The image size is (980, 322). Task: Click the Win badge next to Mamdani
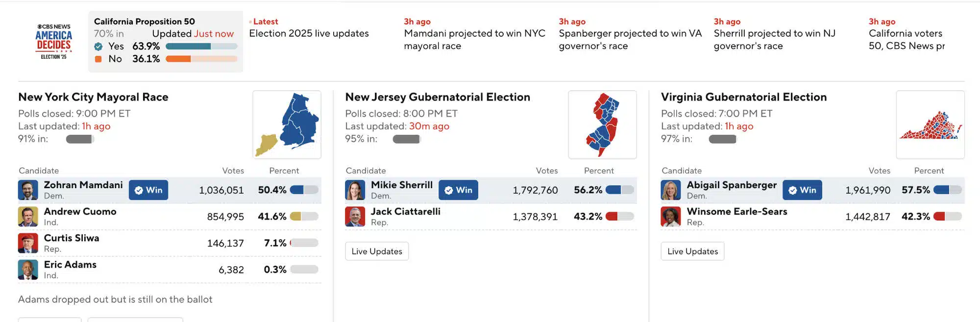[148, 190]
